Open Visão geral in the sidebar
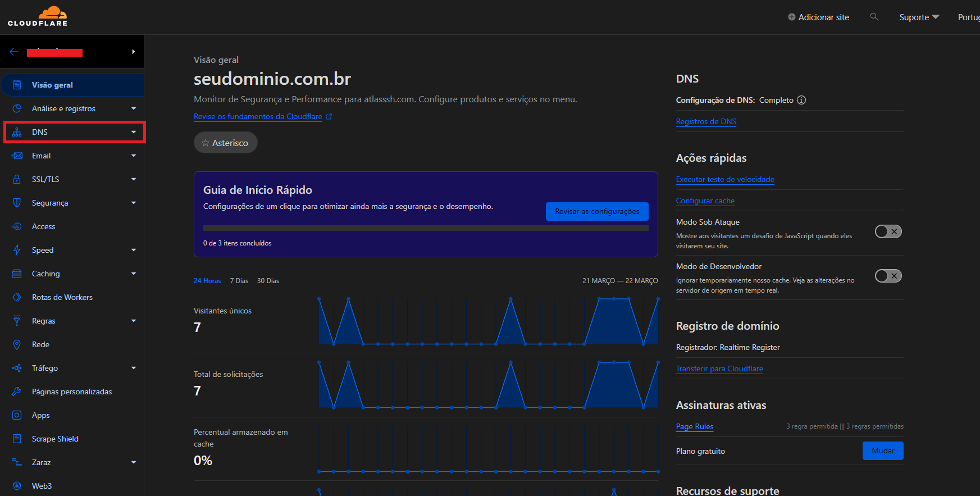Screen dimensions: 980x496 coord(72,85)
